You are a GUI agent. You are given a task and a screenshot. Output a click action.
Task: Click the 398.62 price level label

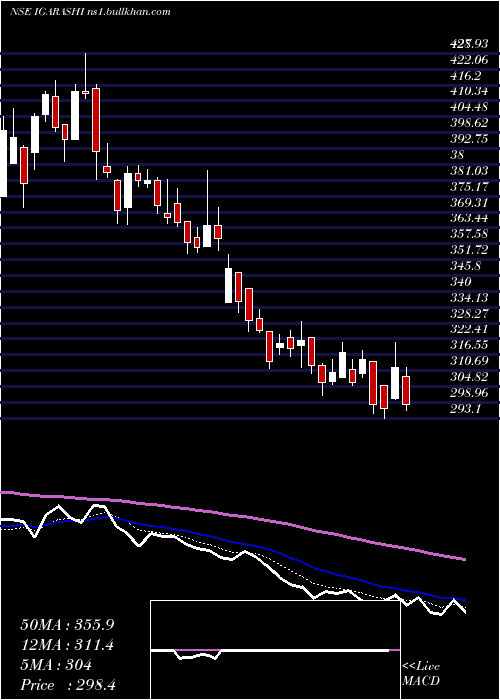point(469,123)
